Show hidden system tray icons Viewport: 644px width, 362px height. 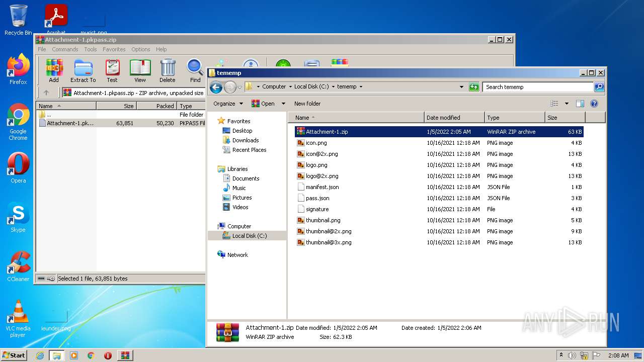(x=561, y=355)
